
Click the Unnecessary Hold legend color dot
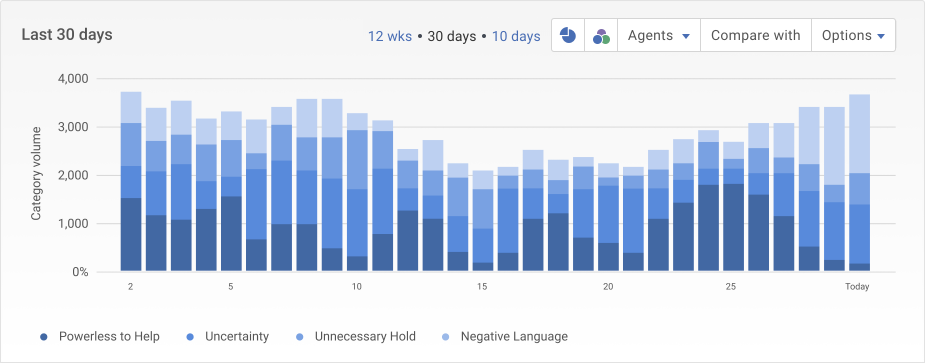[x=299, y=337]
